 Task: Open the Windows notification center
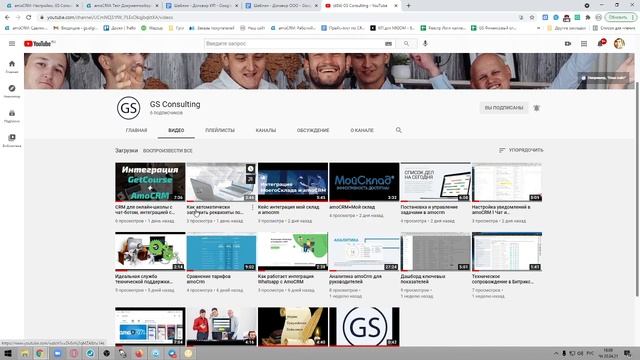click(x=628, y=353)
